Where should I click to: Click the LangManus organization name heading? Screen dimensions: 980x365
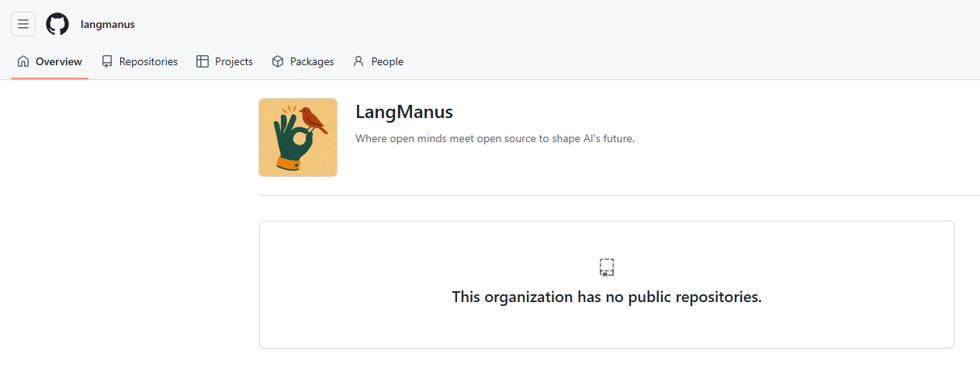click(x=404, y=112)
